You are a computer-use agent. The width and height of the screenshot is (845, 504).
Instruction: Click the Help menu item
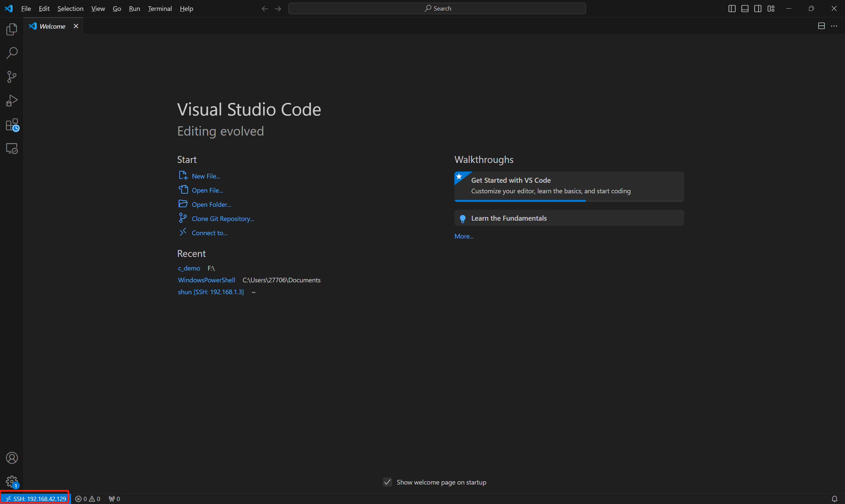[186, 8]
